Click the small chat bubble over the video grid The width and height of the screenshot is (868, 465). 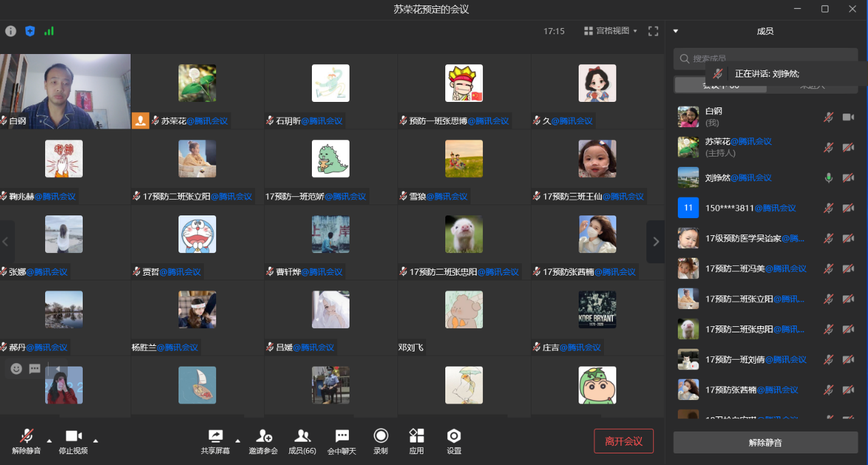[35, 369]
